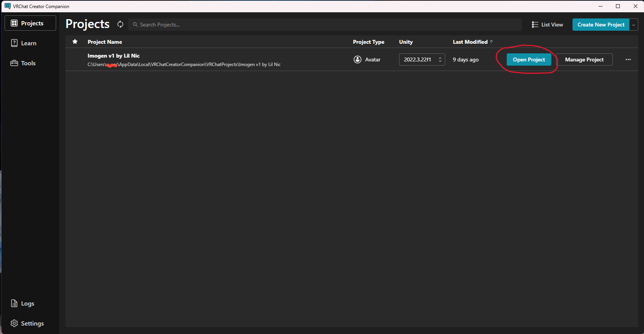The image size is (644, 334).
Task: Click the Avatar project type icon
Action: point(358,60)
